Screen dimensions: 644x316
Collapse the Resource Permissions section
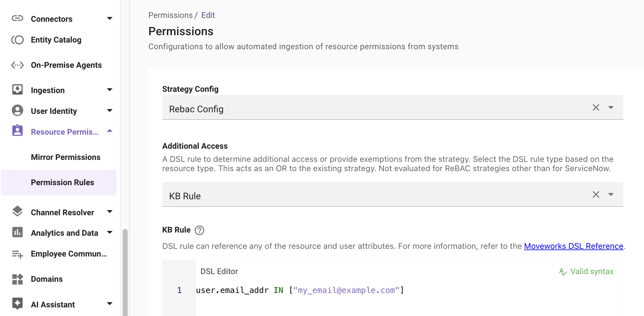point(109,131)
